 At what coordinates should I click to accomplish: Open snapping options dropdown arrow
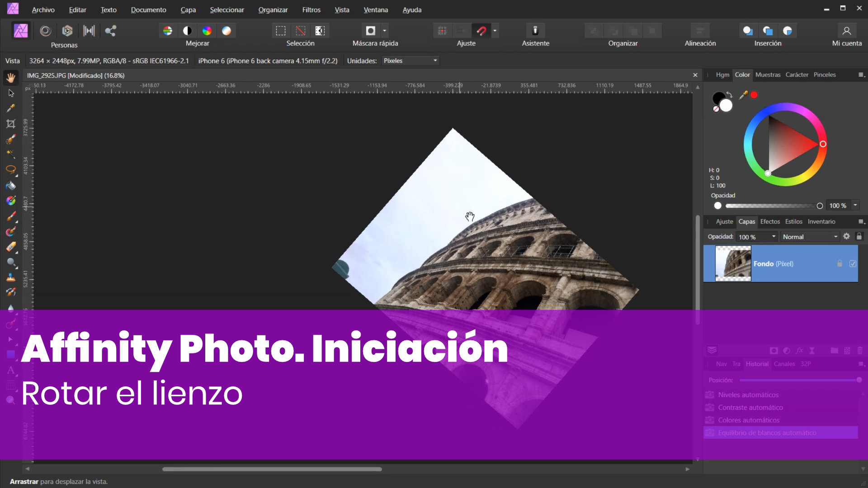point(495,31)
